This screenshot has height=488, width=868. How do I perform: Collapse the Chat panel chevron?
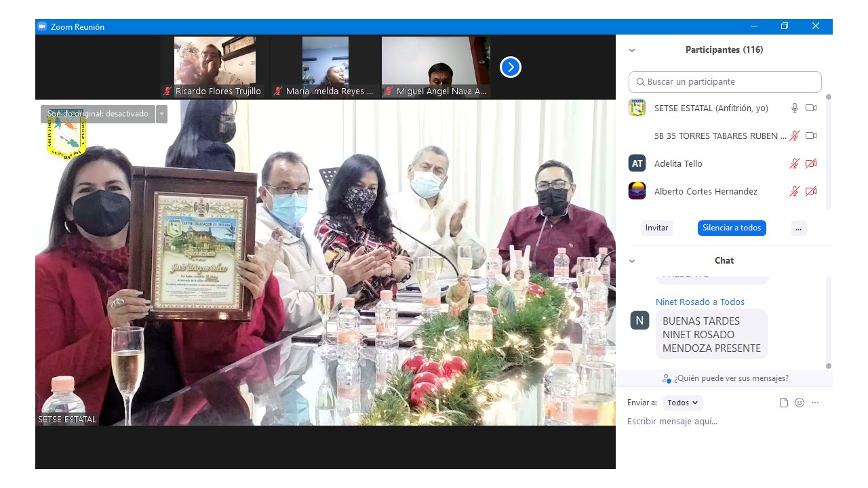click(x=632, y=261)
